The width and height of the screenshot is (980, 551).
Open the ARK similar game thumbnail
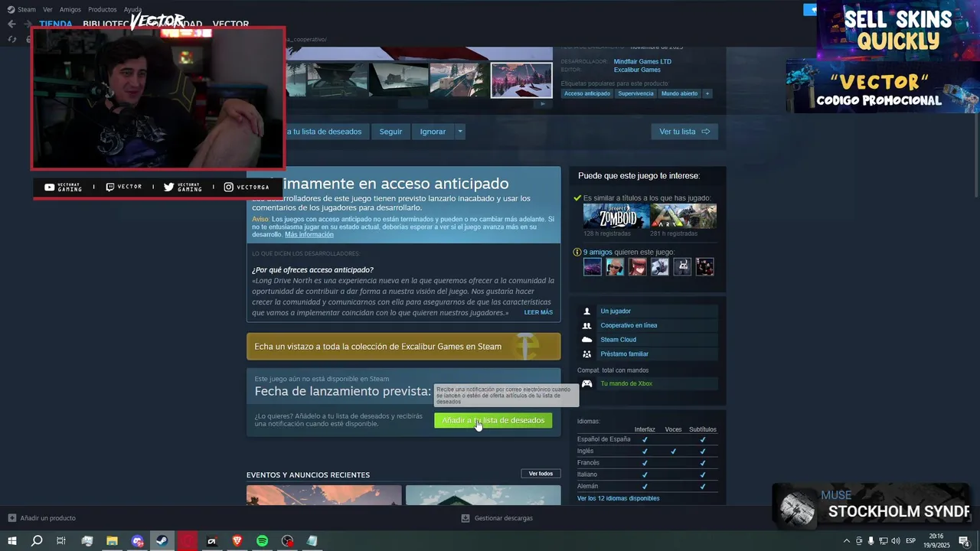click(x=683, y=216)
